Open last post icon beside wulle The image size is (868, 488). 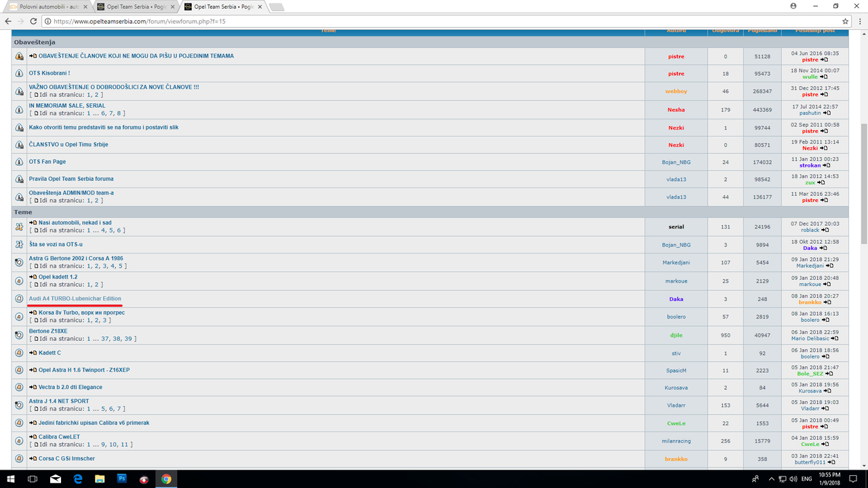pos(824,77)
